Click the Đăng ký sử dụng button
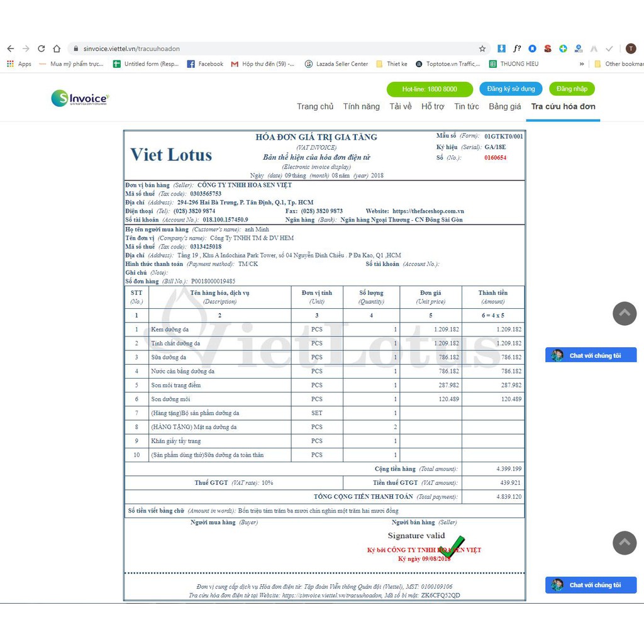This screenshot has height=644, width=644. [x=511, y=89]
